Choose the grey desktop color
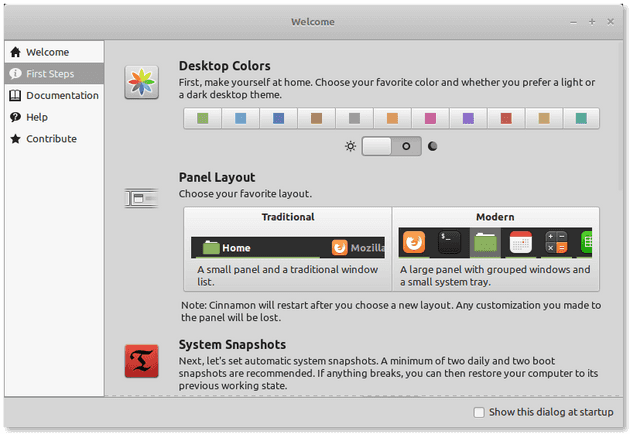Viewport: 630px width, 434px height. [x=354, y=118]
